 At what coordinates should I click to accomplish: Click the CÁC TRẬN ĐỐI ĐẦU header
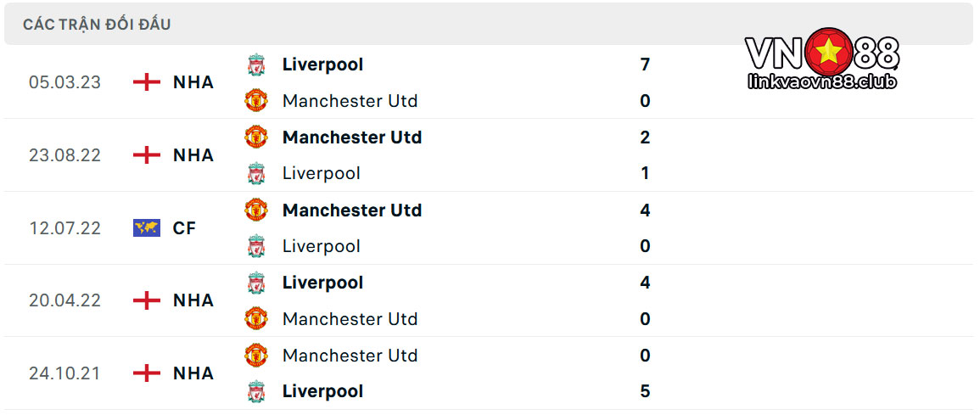[x=97, y=25]
